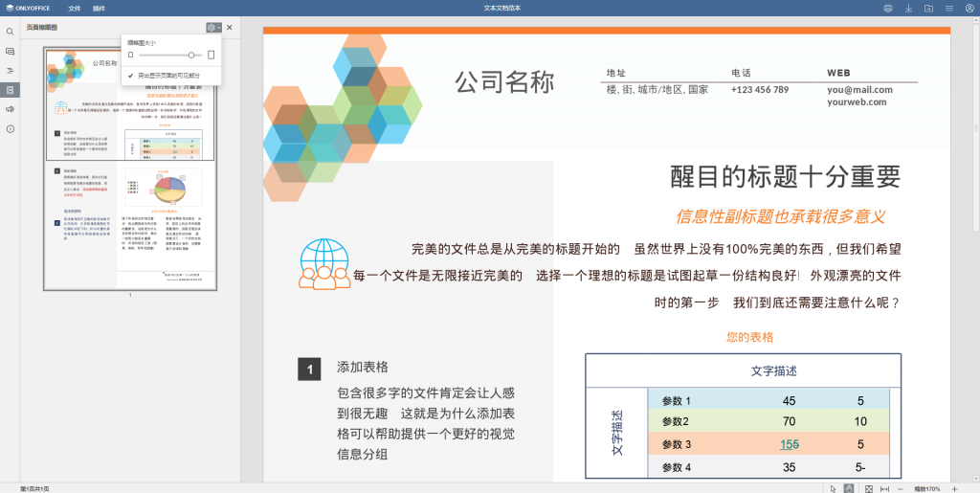
Task: Click the download file icon
Action: 909,8
